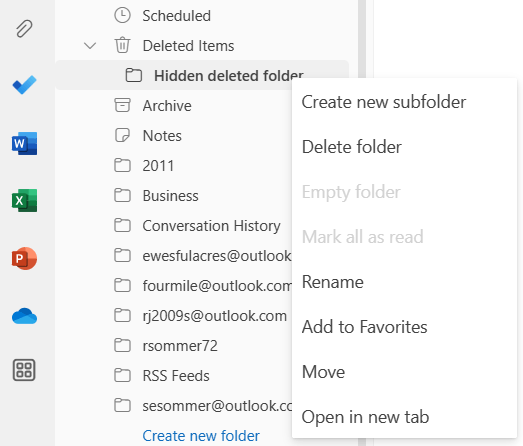Launch Excel from the sidebar
523x446 pixels.
tap(24, 200)
